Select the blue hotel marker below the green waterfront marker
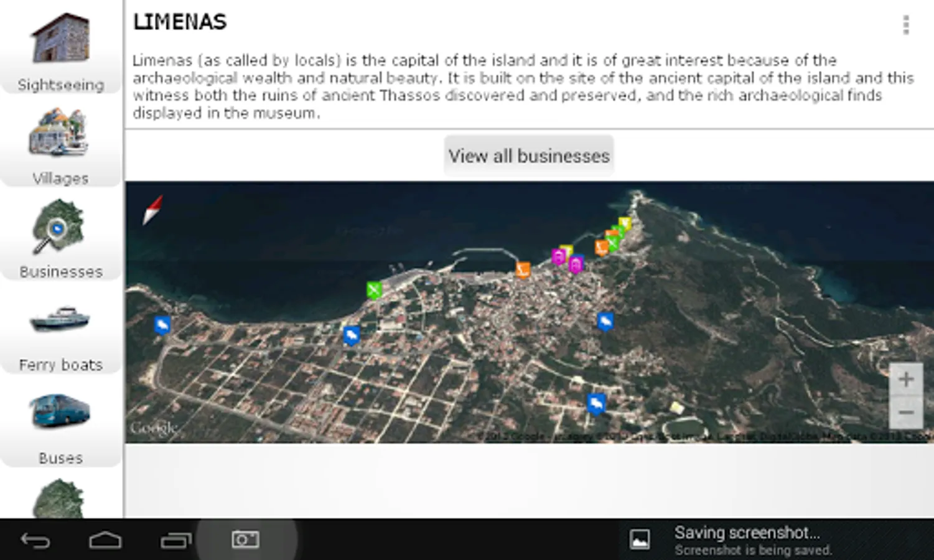The height and width of the screenshot is (560, 934). click(352, 335)
